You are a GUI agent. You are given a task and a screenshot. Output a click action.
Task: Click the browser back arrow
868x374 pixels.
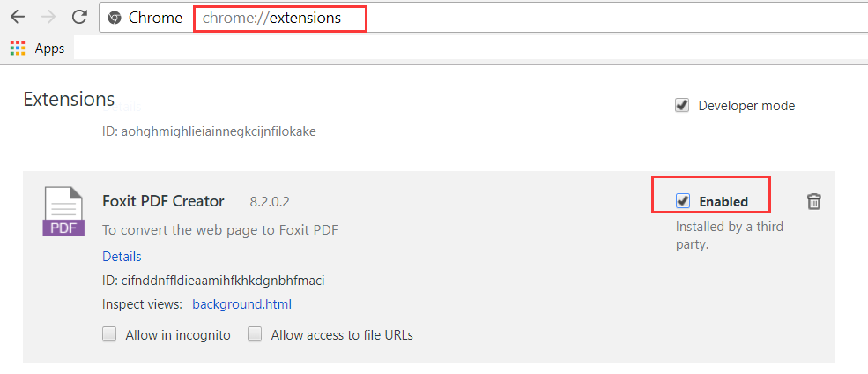(18, 17)
